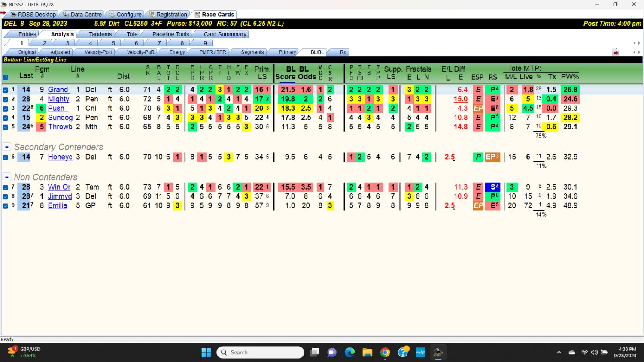Open File Explorer from the taskbar
Image resolution: width=644 pixels, height=362 pixels.
pyautogui.click(x=367, y=353)
